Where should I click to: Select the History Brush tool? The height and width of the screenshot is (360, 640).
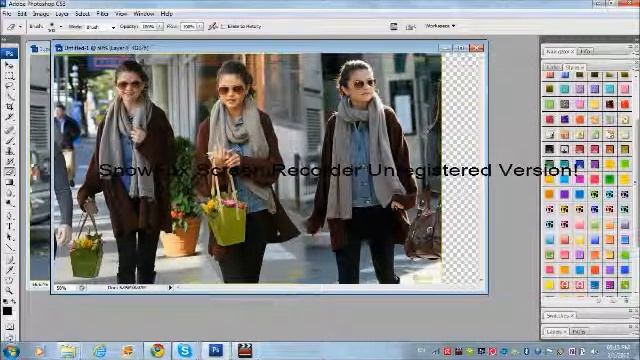pyautogui.click(x=9, y=162)
